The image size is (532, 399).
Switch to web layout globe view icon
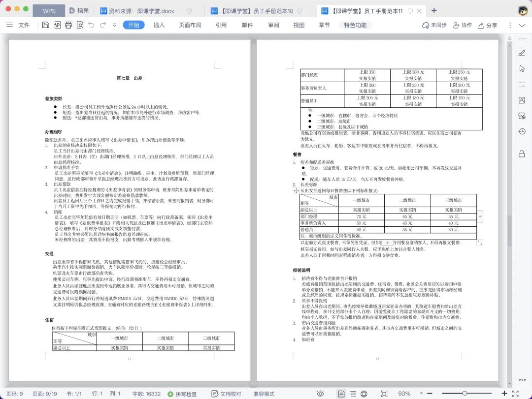click(364, 394)
